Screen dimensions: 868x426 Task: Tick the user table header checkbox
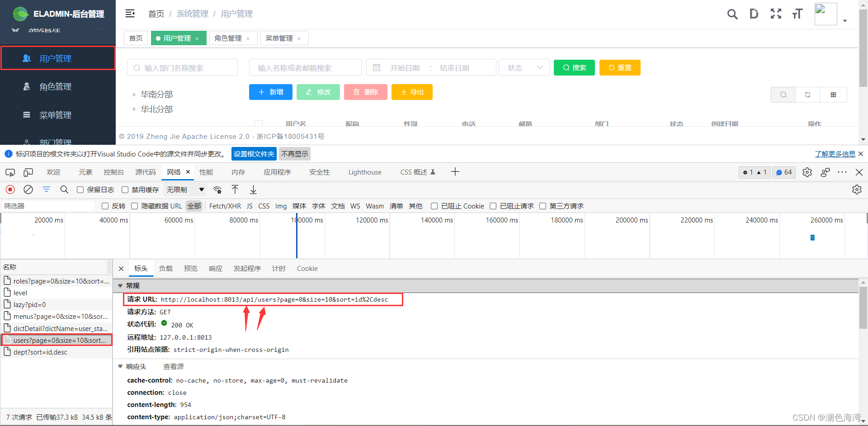[259, 123]
